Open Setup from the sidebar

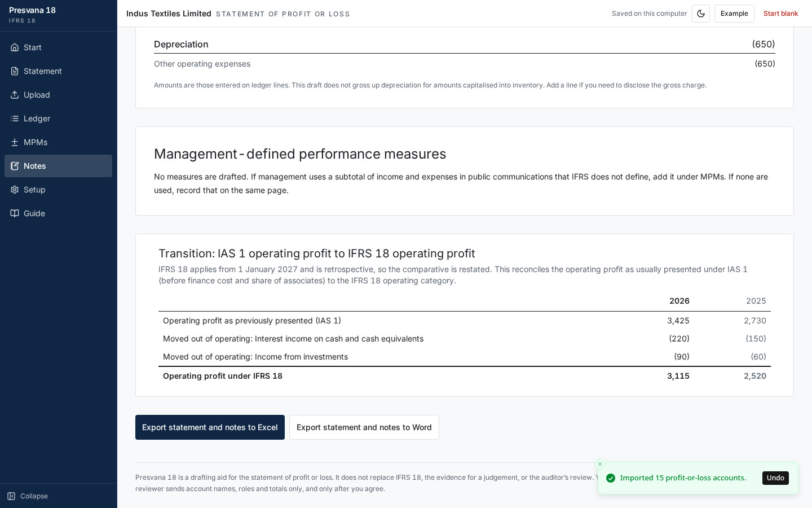point(58,190)
